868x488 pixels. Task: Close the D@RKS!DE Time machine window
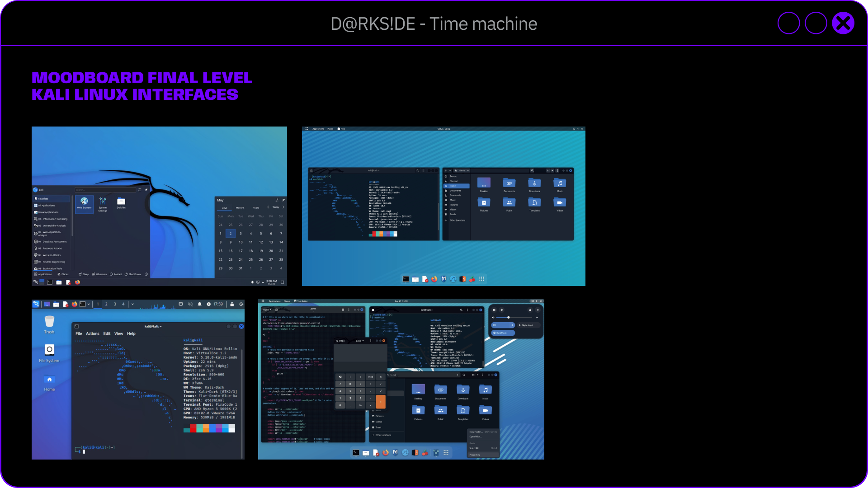point(843,23)
